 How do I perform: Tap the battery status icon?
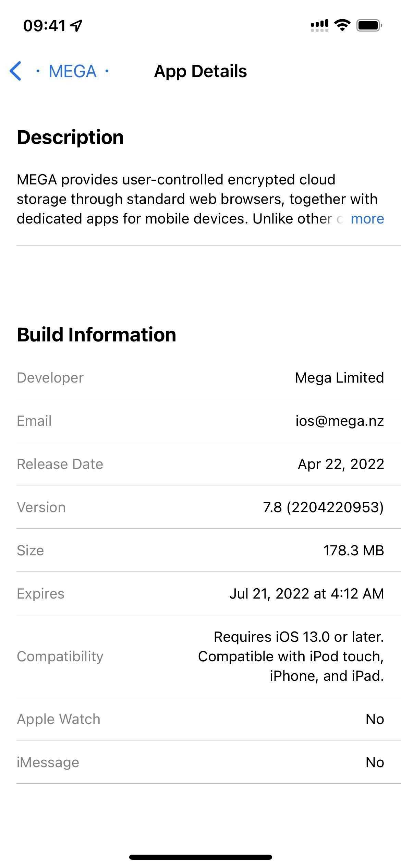tap(369, 25)
